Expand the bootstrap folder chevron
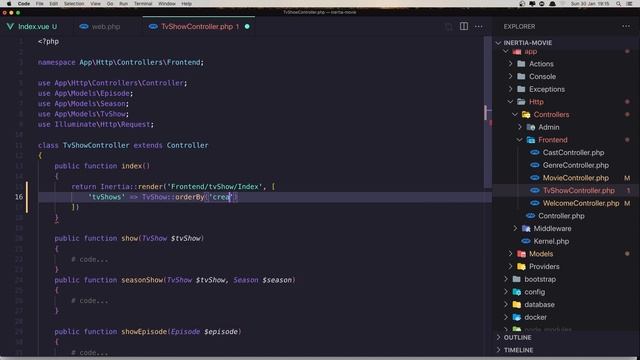640x360 pixels. pos(506,279)
